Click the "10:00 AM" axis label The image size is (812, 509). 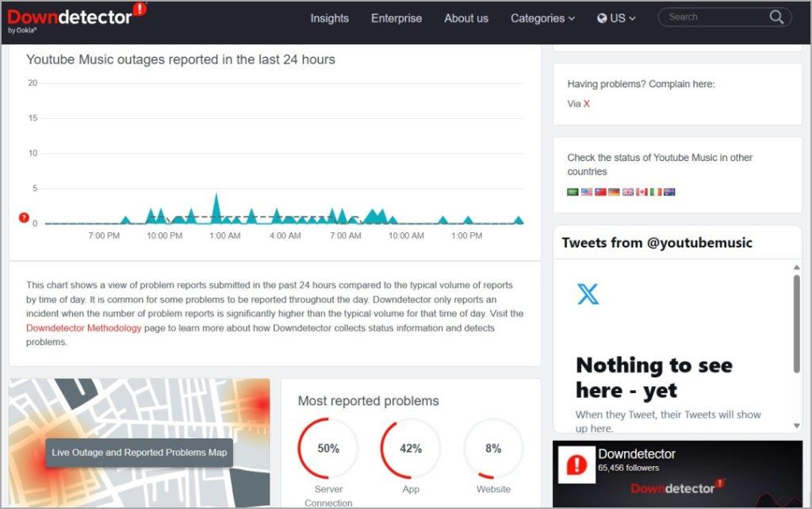pyautogui.click(x=407, y=235)
